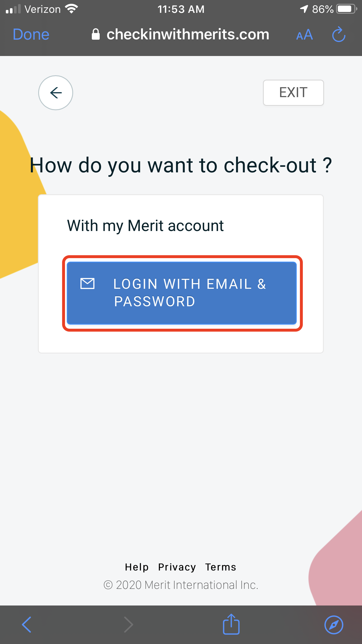Open the share sheet icon

[x=231, y=624]
